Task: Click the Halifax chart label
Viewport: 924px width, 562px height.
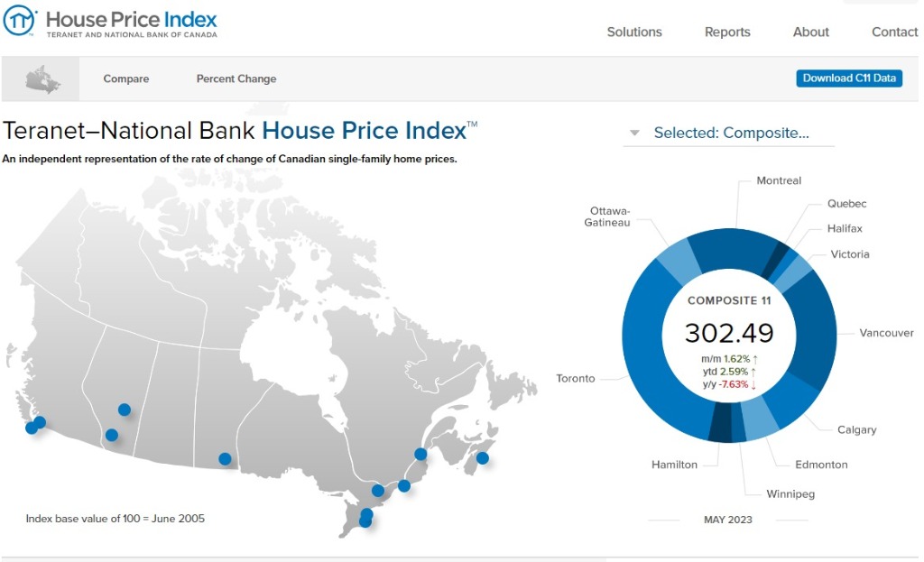Action: click(845, 228)
